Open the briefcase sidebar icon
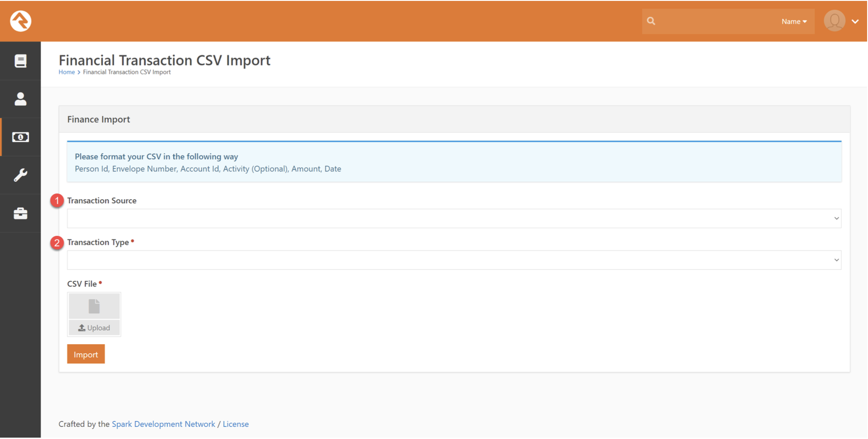This screenshot has width=868, height=439. pos(20,213)
